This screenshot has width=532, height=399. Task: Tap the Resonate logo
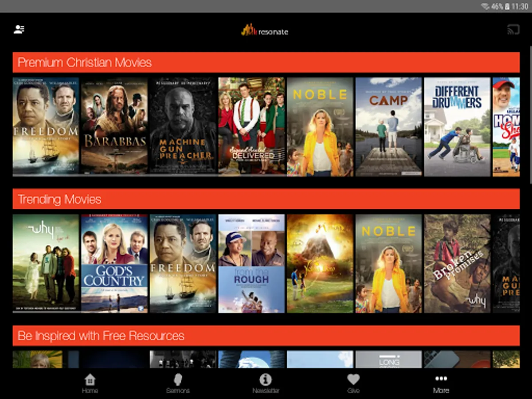coord(265,30)
